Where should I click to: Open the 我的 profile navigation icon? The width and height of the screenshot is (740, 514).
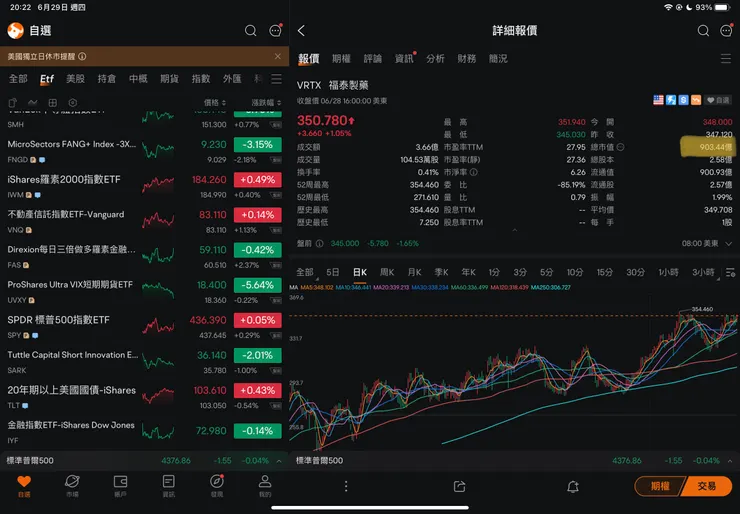[x=265, y=486]
